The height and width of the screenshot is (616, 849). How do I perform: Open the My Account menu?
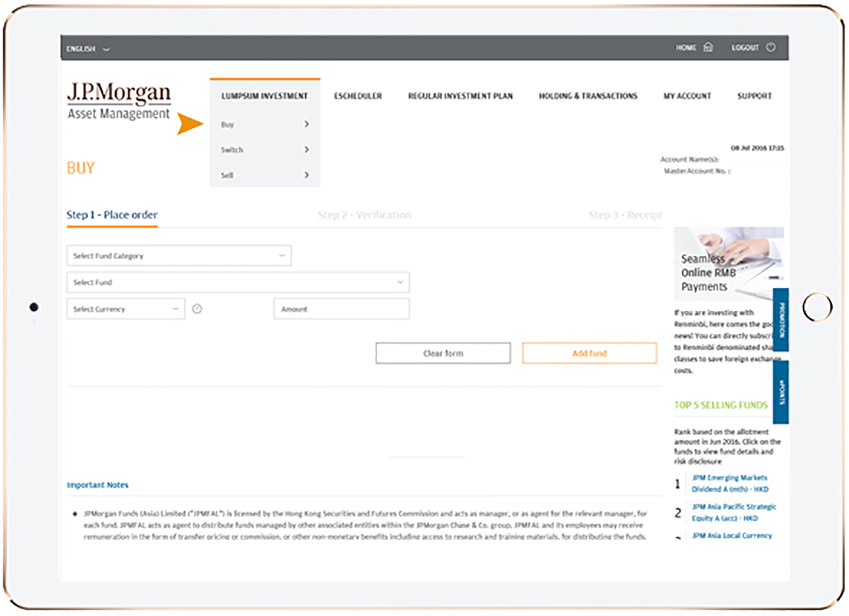pos(687,96)
